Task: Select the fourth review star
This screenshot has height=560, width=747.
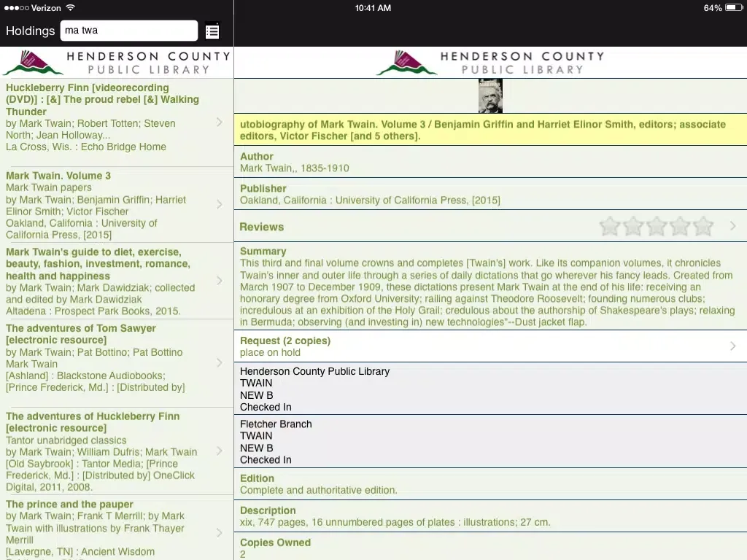Action: coord(680,227)
